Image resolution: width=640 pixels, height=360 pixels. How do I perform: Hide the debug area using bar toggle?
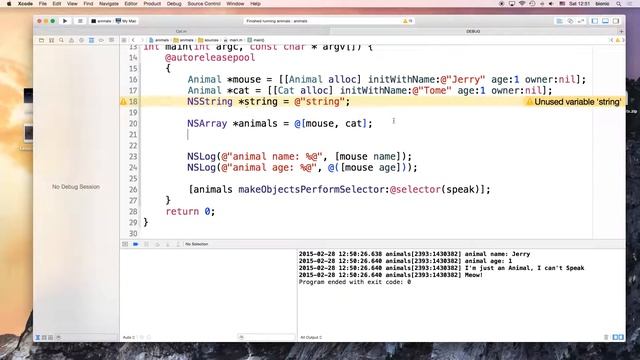(125, 244)
